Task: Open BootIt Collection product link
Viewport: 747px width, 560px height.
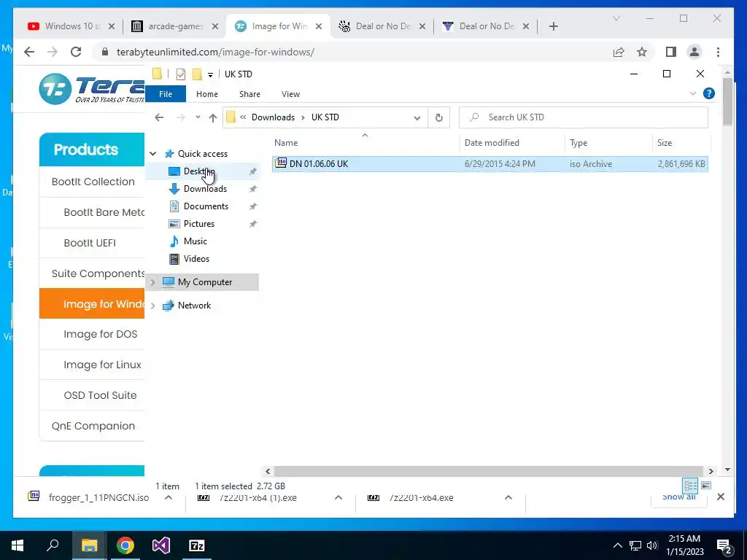Action: (93, 182)
